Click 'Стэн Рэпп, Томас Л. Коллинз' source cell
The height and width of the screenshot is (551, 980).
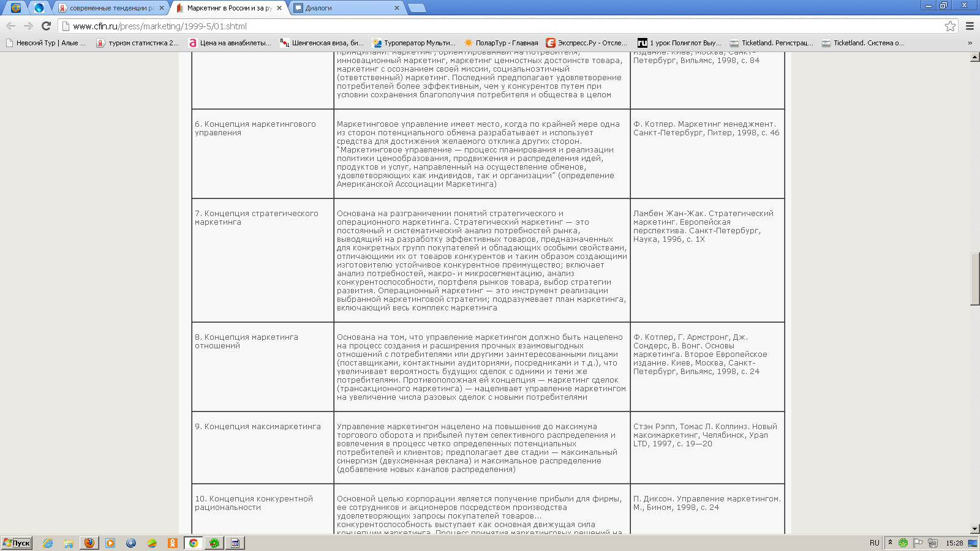coord(707,448)
